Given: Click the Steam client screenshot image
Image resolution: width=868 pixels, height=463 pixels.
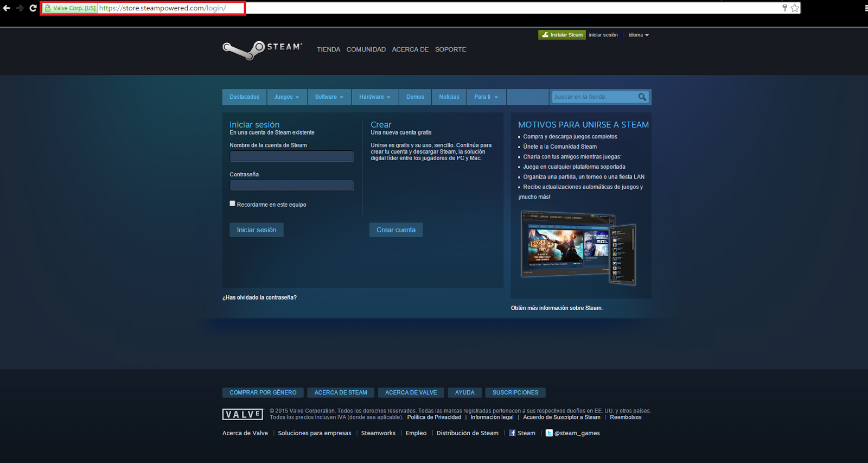Looking at the screenshot, I should click(578, 248).
